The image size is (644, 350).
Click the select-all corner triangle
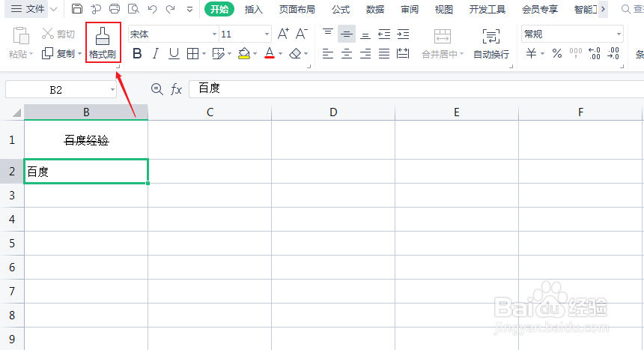tap(16, 112)
